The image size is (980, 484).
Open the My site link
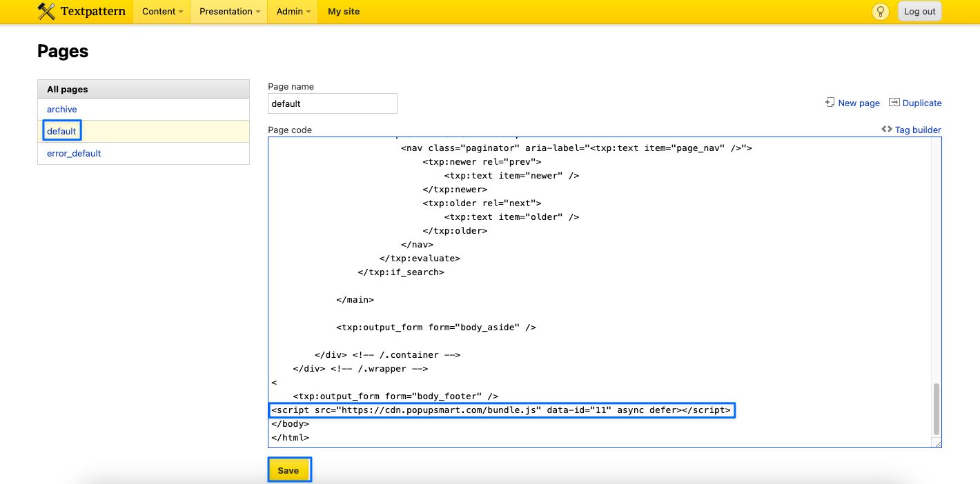click(x=344, y=11)
